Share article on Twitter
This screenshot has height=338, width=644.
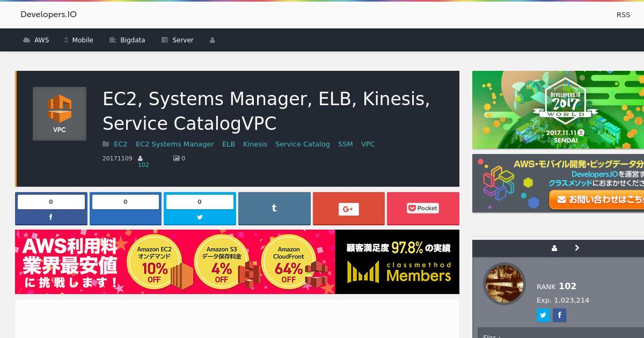point(200,209)
